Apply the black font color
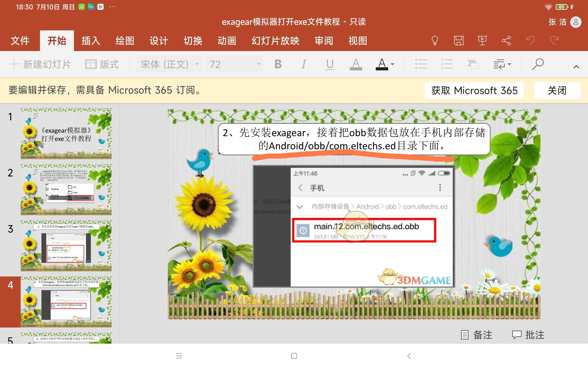This screenshot has height=368, width=588. tap(382, 64)
